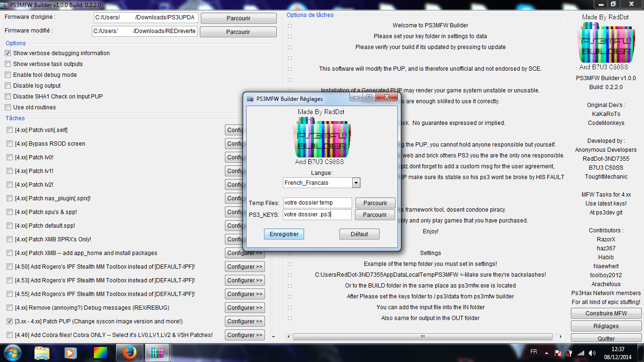Screen dimensions: 644x362
Task: Tick the [4.50] Rogero's IPF Stealth task
Action: 10,267
